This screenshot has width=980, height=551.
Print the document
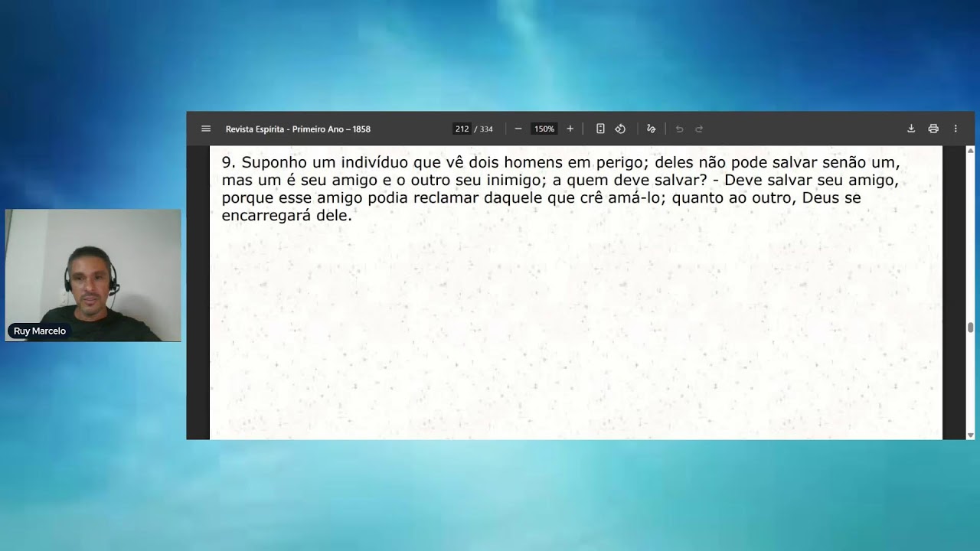point(933,129)
